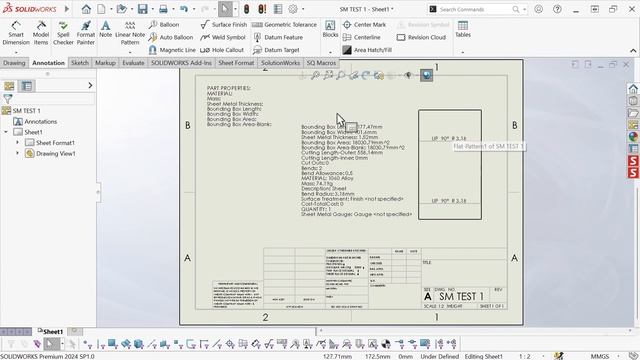Viewport: 640px width, 360px height.
Task: Expand the Options gear dropdown arrow
Action: click(x=303, y=9)
